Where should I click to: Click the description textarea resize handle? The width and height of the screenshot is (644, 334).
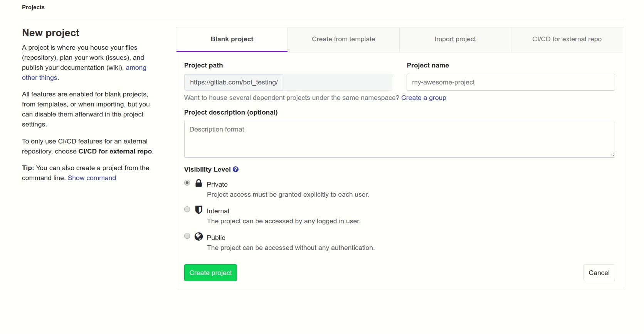[x=612, y=155]
